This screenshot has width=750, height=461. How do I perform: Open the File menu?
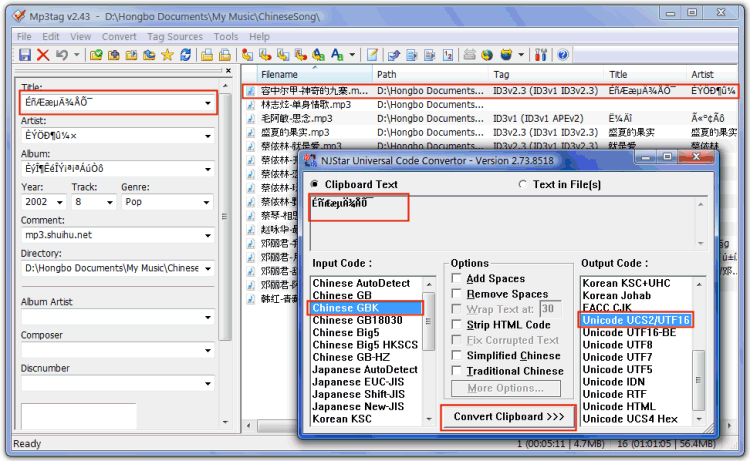(x=24, y=36)
